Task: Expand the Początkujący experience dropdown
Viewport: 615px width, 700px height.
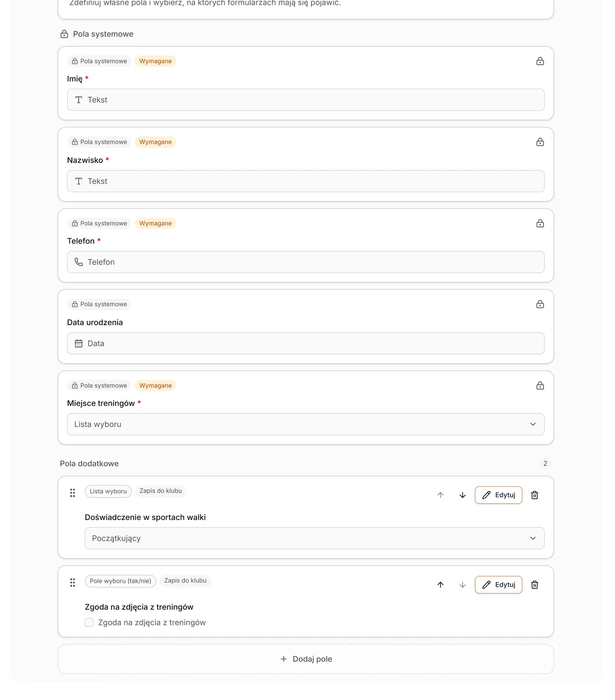Action: coord(314,538)
